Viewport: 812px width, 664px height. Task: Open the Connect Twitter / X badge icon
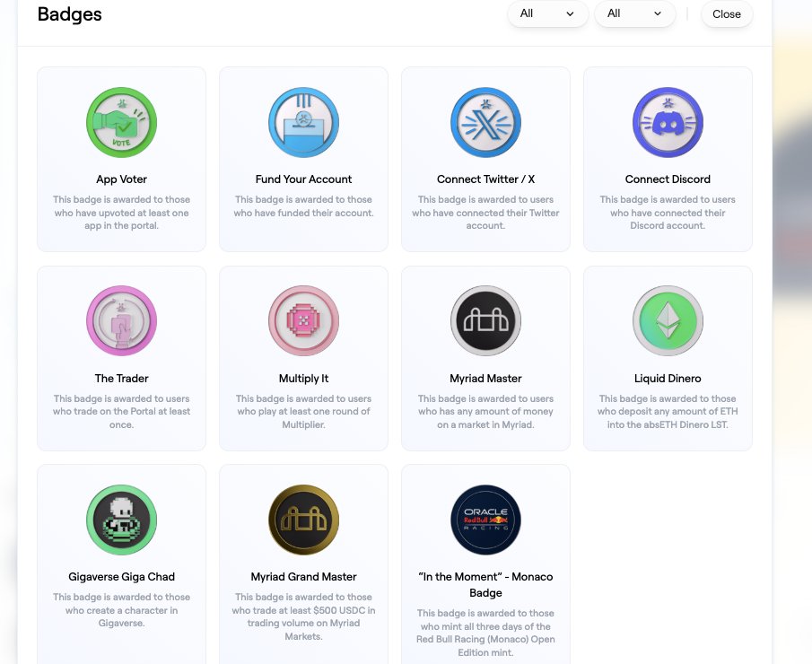pos(485,122)
